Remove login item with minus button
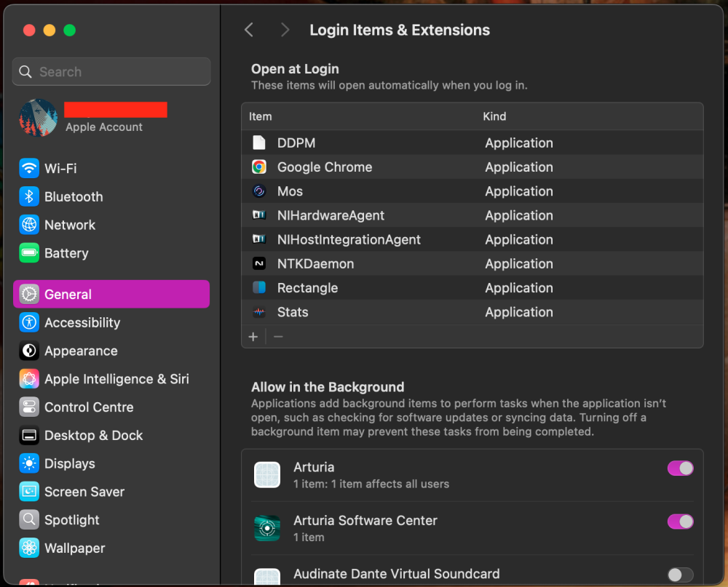This screenshot has width=728, height=587. [278, 337]
